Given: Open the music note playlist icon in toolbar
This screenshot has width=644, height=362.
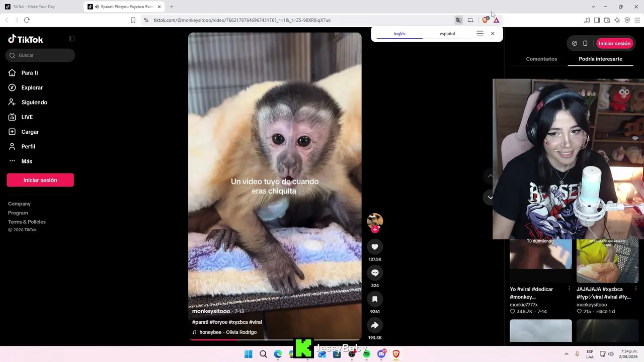Looking at the screenshot, I should pos(587,20).
